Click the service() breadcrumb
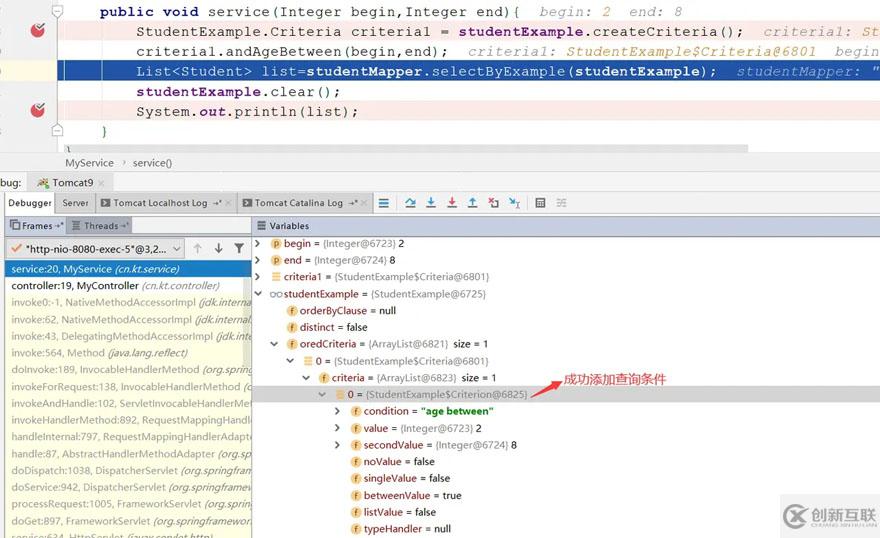The height and width of the screenshot is (538, 880). tap(152, 163)
